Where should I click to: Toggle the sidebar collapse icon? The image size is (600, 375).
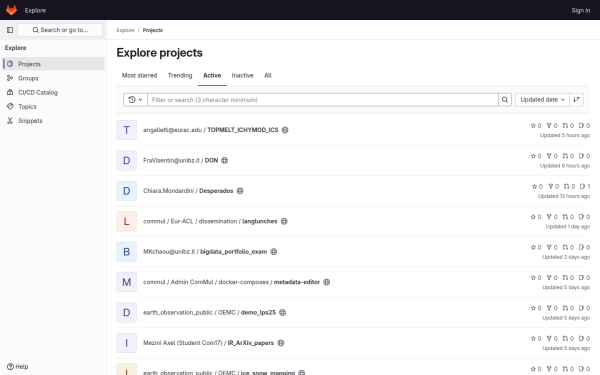(10, 30)
